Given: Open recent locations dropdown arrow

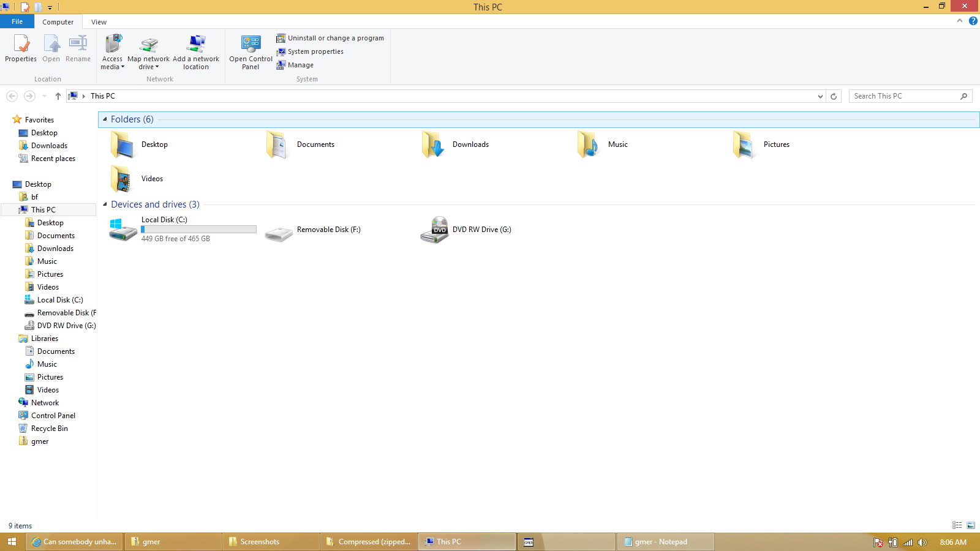Looking at the screenshot, I should [x=44, y=96].
